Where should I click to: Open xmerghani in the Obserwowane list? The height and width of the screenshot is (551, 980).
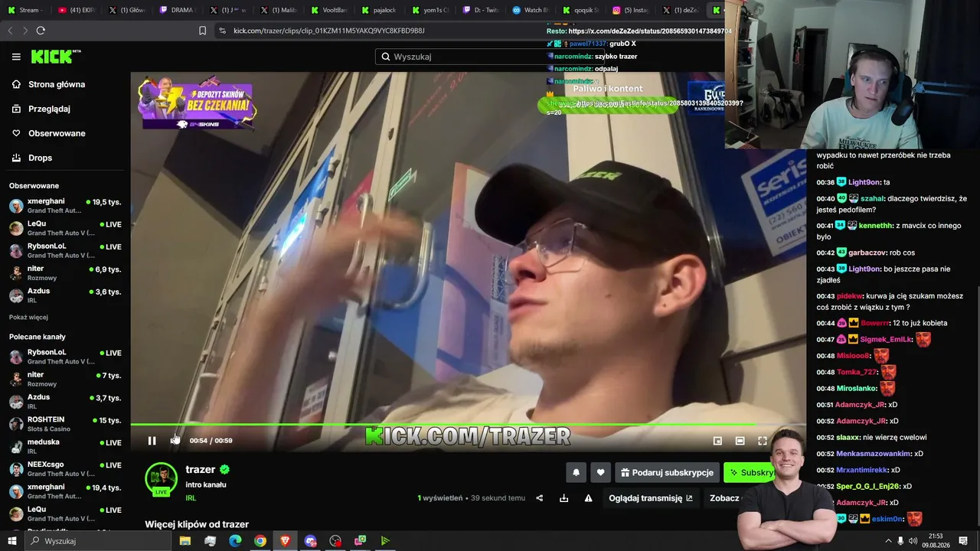click(65, 206)
